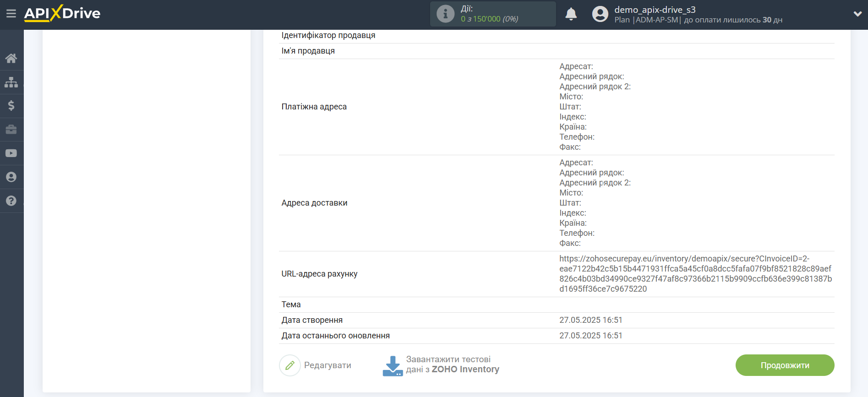Select the Адреса доставки row label
Screen dimensions: 868x397
click(314, 203)
